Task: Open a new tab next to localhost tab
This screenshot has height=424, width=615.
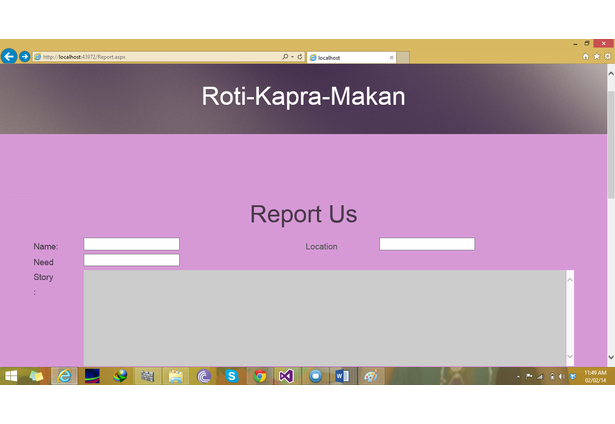Action: [403, 58]
